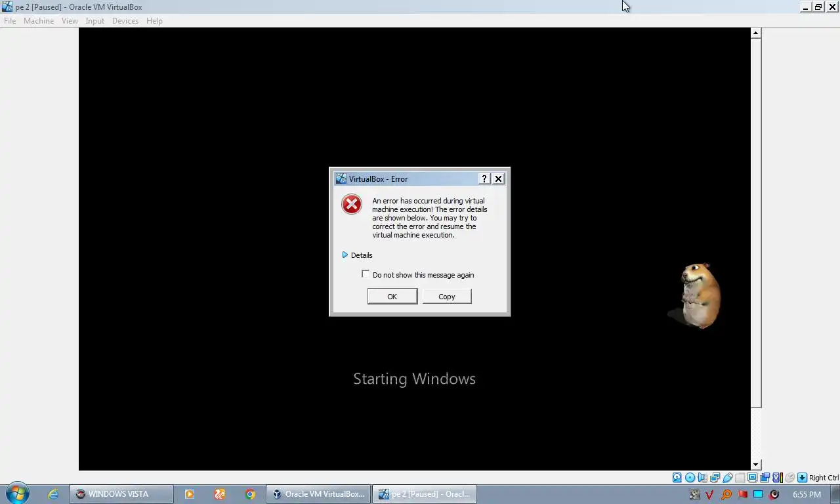Open the Help menu
Screen dimensions: 840x504
coord(154,21)
